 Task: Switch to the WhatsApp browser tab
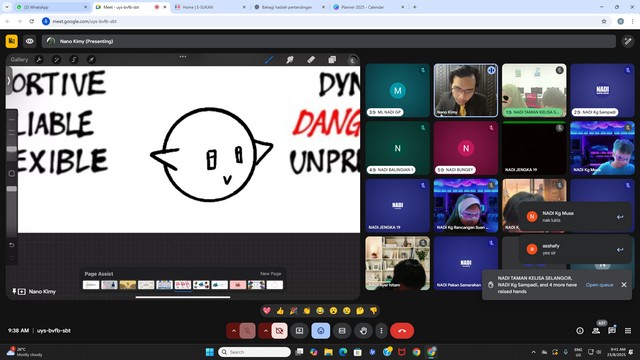coord(51,7)
